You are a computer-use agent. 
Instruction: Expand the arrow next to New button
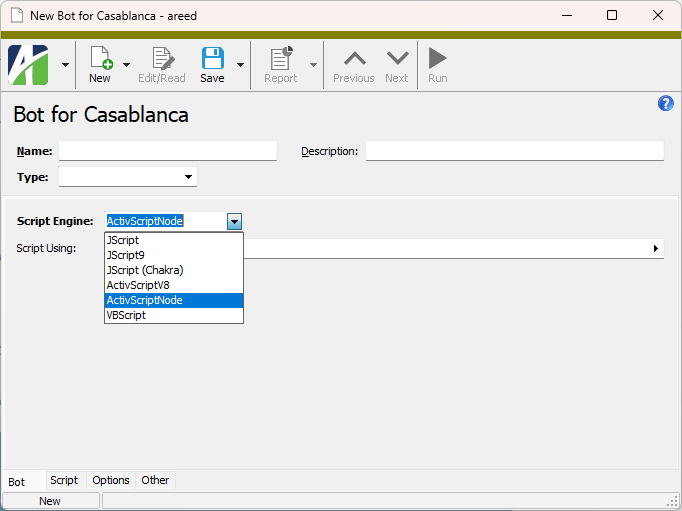(x=127, y=65)
